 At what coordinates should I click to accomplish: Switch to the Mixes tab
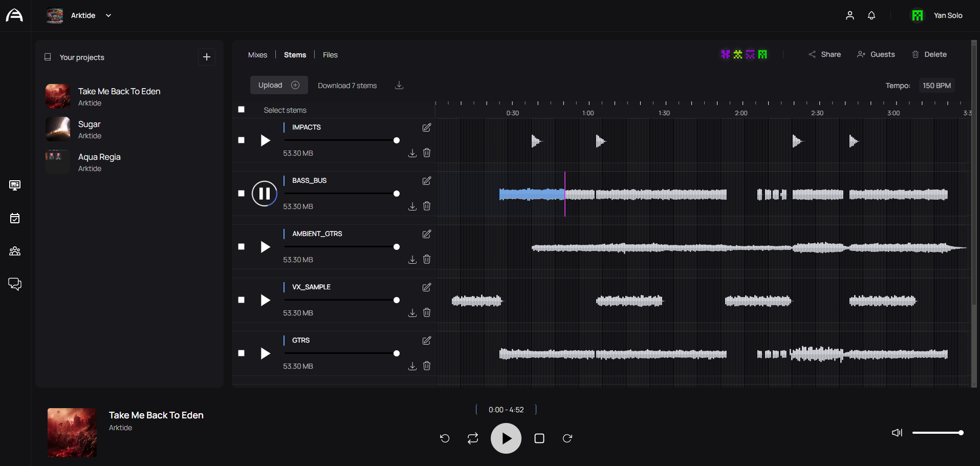pyautogui.click(x=257, y=55)
